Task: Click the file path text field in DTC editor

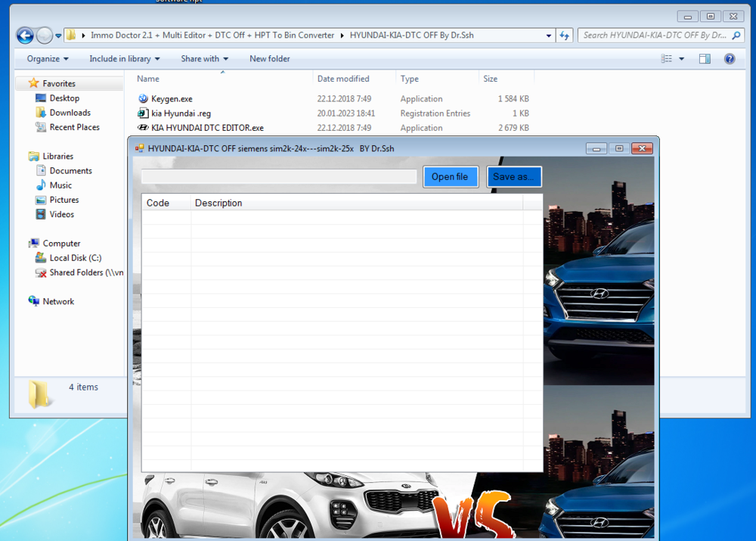Action: [279, 176]
